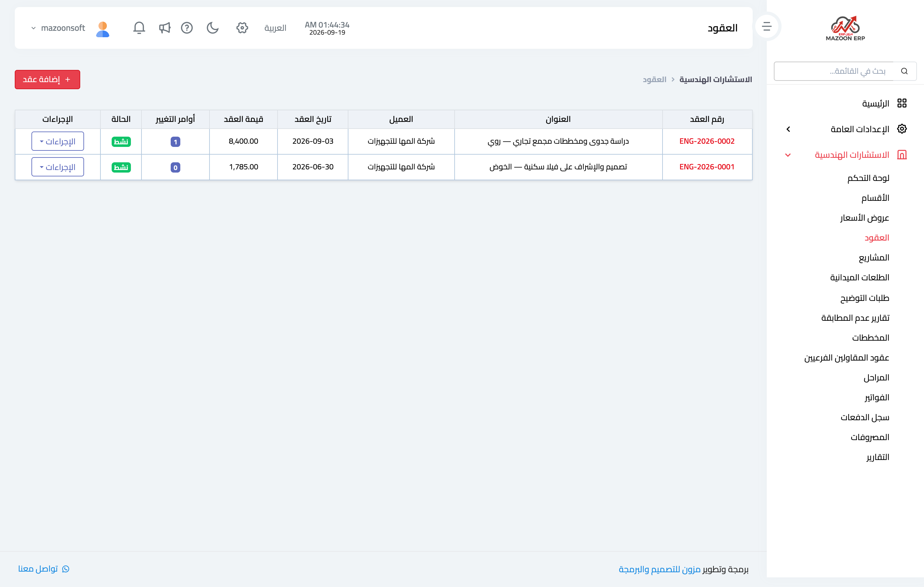This screenshot has width=924, height=587.
Task: Click the قيمة العقد column header
Action: 243,119
